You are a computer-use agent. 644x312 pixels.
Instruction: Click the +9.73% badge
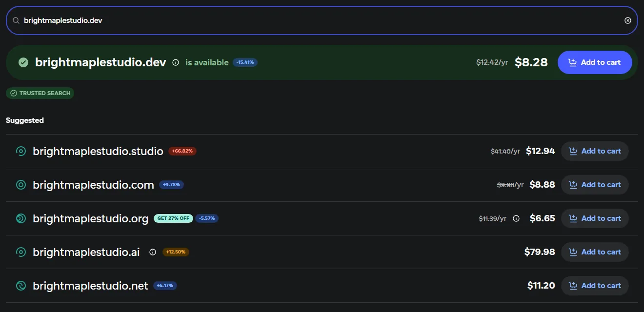point(171,185)
